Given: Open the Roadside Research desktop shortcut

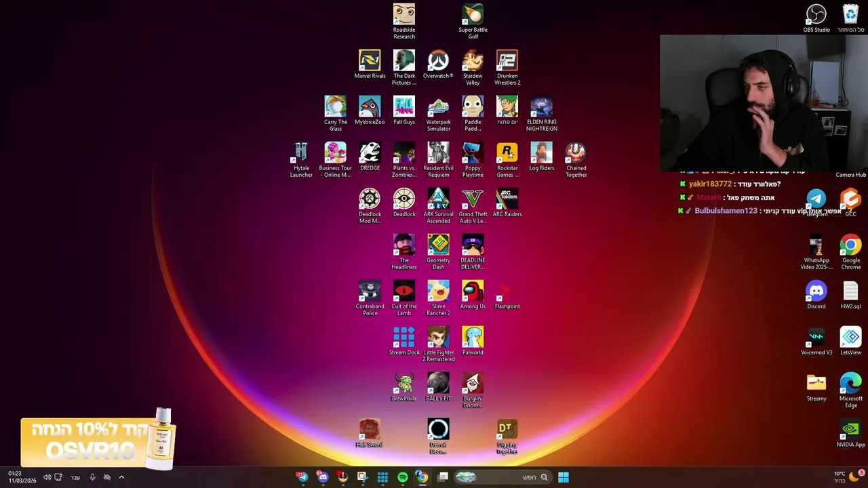Looking at the screenshot, I should 404,21.
